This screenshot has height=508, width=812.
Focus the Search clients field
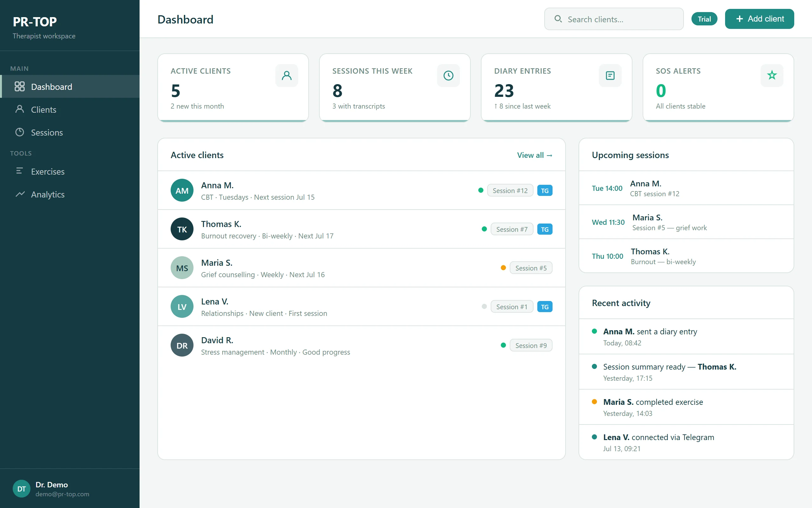[614, 19]
